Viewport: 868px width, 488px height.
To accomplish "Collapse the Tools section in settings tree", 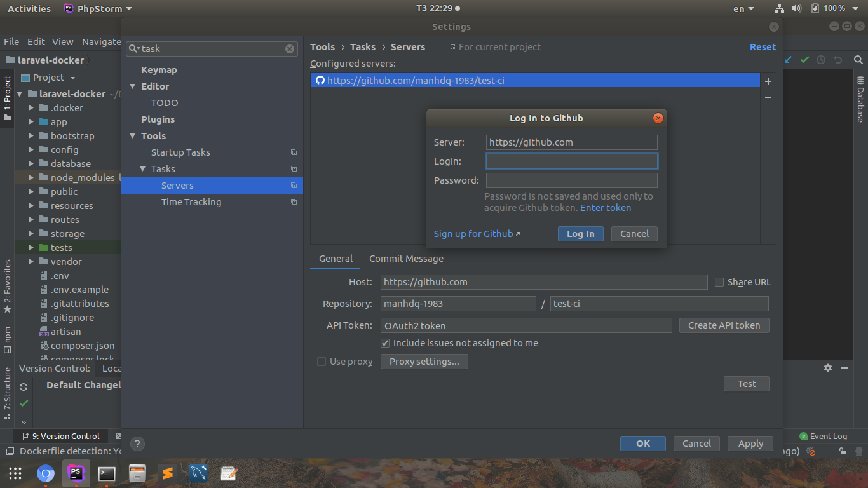I will [x=133, y=136].
